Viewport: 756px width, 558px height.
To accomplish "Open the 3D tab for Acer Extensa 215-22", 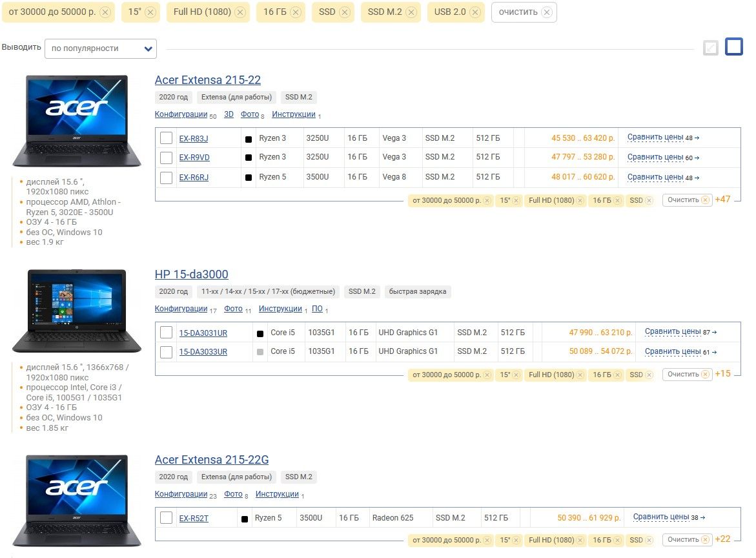I will coord(229,114).
